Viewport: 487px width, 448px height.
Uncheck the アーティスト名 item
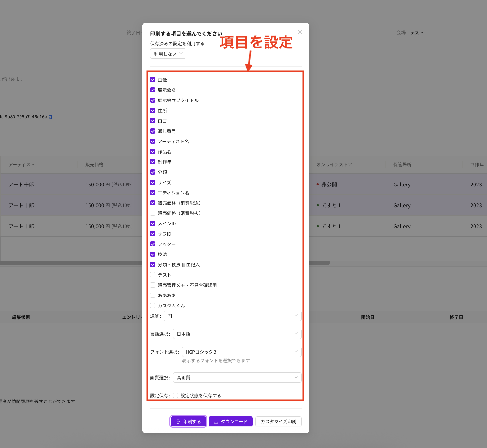pos(153,141)
